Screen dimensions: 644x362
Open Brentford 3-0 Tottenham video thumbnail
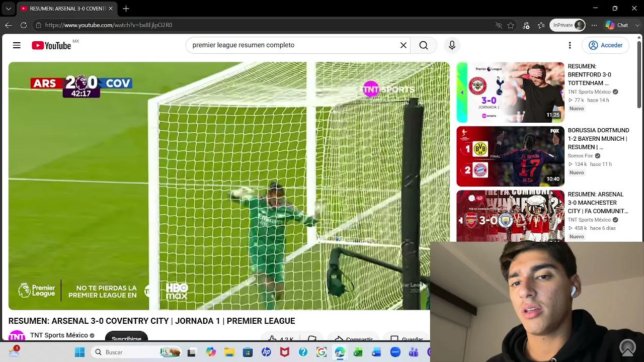point(510,93)
